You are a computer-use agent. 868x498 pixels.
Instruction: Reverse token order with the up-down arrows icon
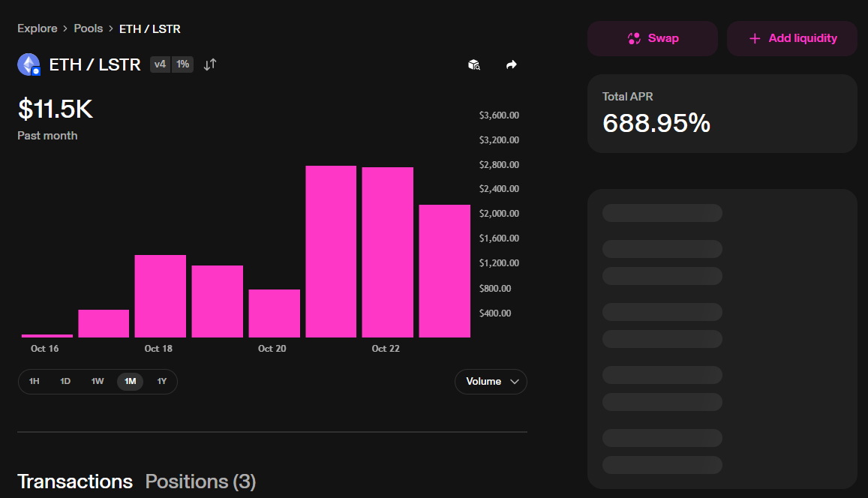[210, 64]
